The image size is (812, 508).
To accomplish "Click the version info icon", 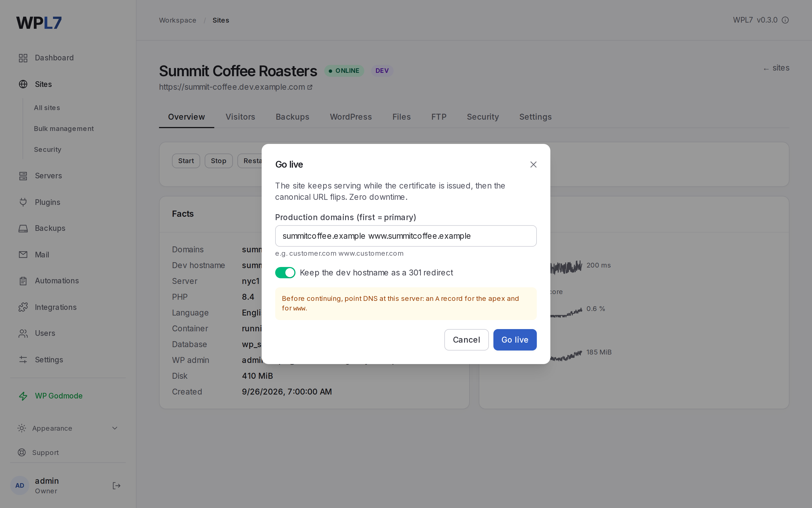I will pos(785,20).
